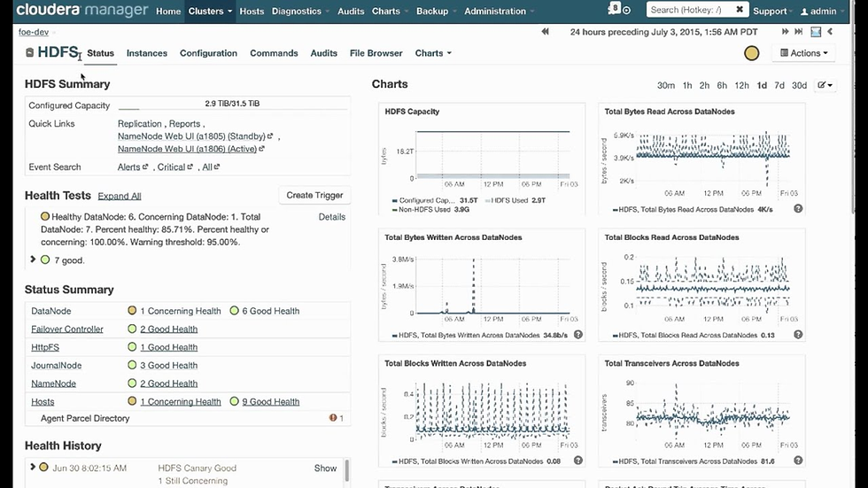Open the help icon on the Total Transceivers chart

click(x=798, y=461)
